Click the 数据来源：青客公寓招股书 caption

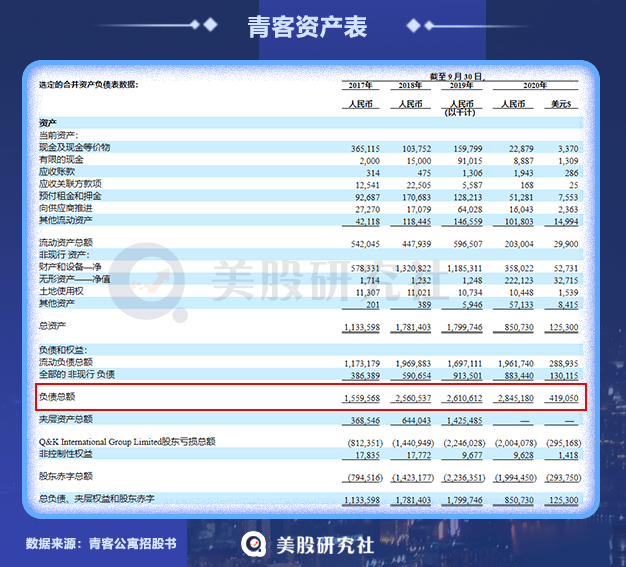point(101,543)
